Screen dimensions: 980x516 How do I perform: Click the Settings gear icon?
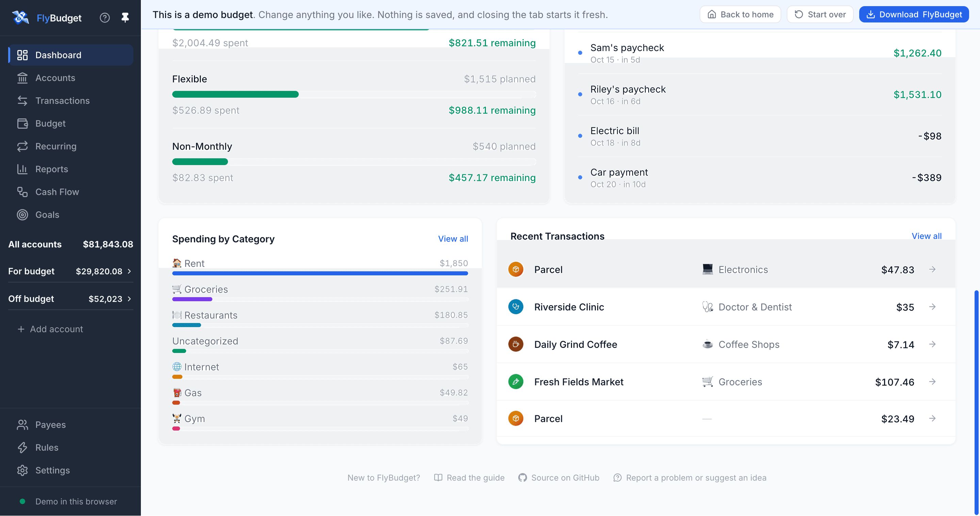(x=22, y=470)
